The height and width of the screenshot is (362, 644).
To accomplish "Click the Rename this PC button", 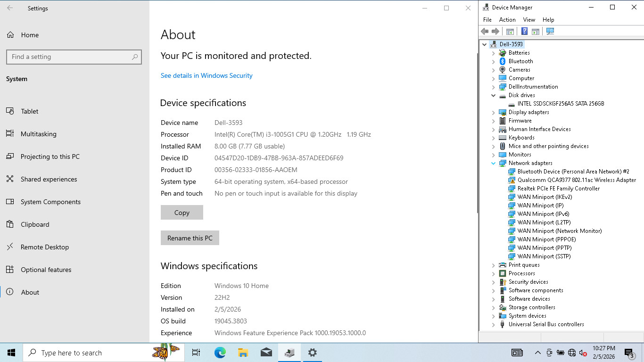I will coord(190,238).
